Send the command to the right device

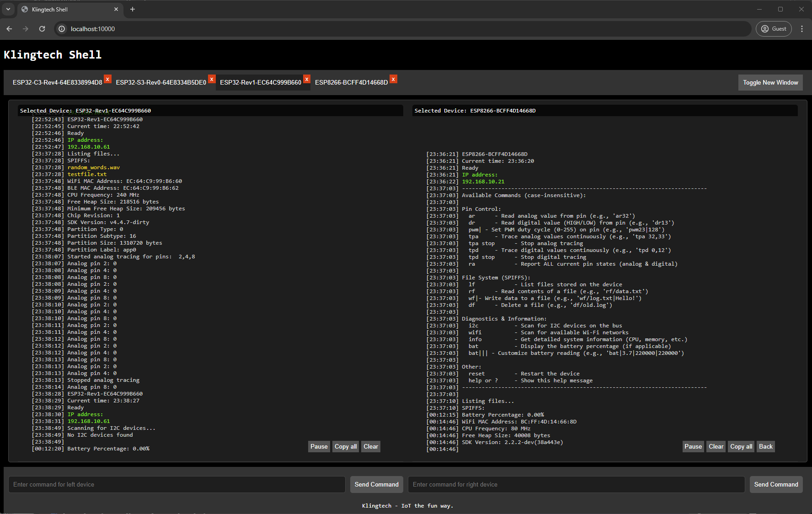pyautogui.click(x=776, y=484)
